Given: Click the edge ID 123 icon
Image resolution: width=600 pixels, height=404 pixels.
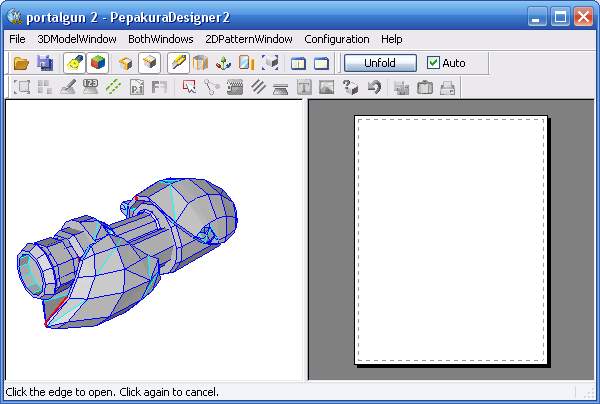Looking at the screenshot, I should coord(91,87).
